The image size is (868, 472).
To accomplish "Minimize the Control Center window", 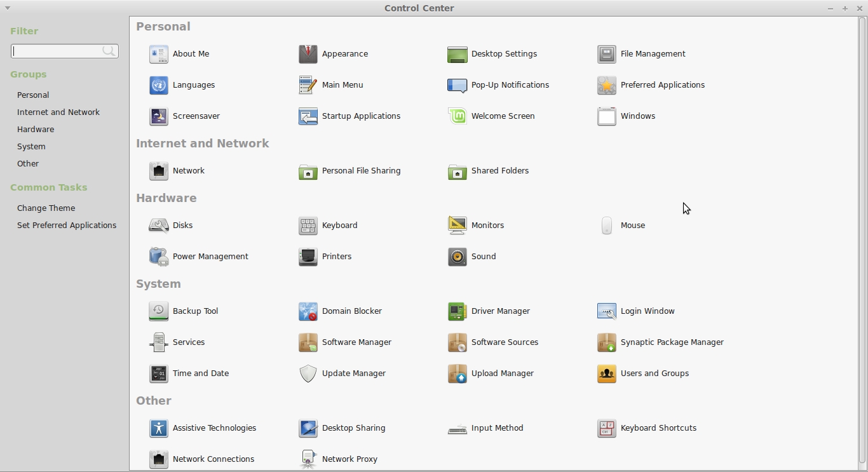I will click(830, 8).
